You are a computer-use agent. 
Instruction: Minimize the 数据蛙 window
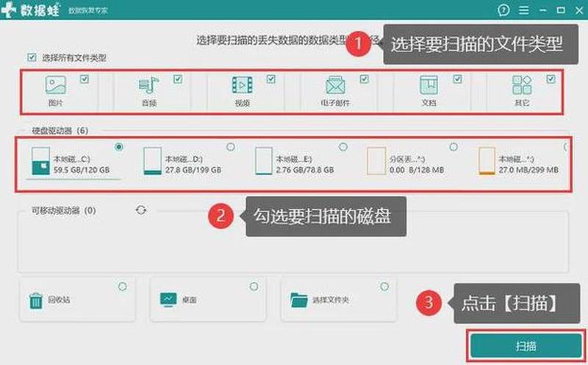(x=542, y=10)
